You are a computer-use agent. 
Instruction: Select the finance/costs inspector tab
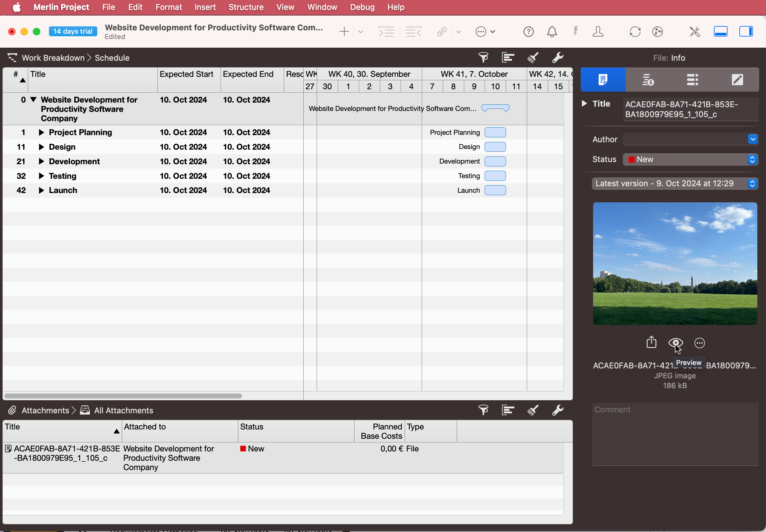(x=648, y=80)
